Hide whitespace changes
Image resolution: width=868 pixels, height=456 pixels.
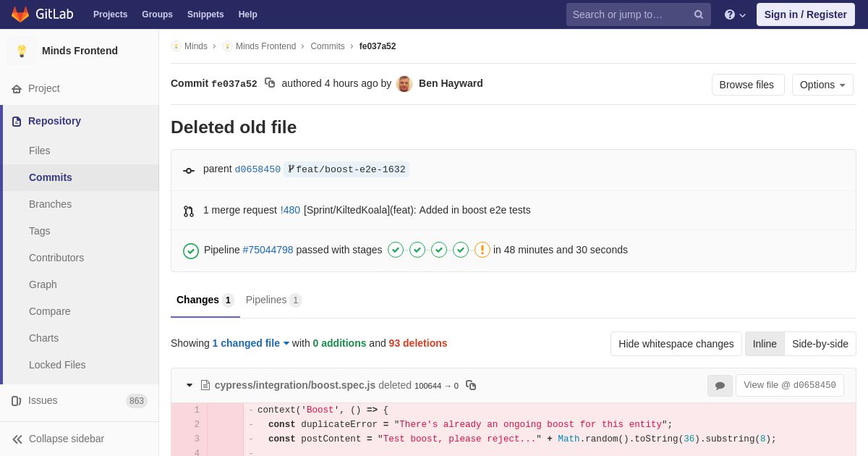(676, 344)
